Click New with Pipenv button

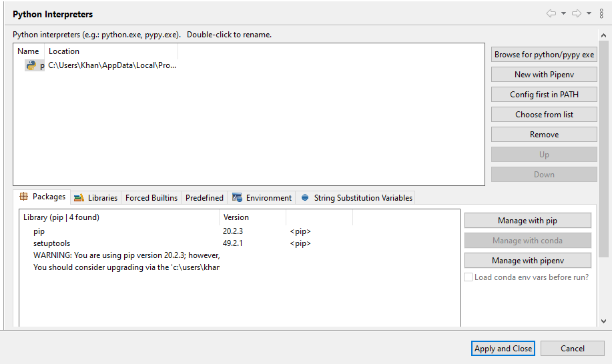tap(544, 75)
